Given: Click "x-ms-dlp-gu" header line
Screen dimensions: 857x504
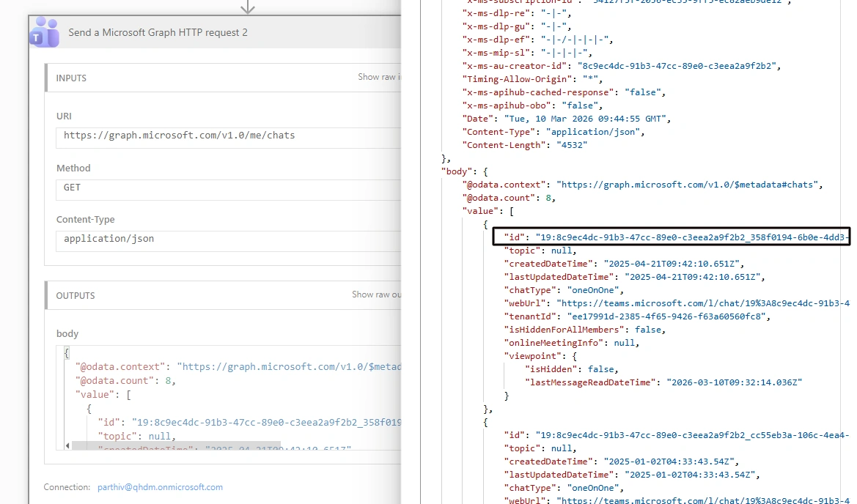Looking at the screenshot, I should 517,26.
